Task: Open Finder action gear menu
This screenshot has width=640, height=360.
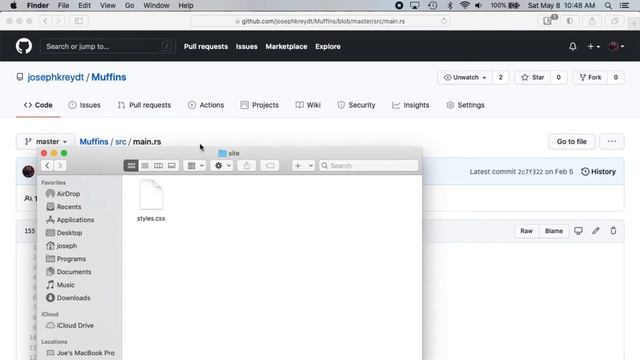Action: [222, 165]
